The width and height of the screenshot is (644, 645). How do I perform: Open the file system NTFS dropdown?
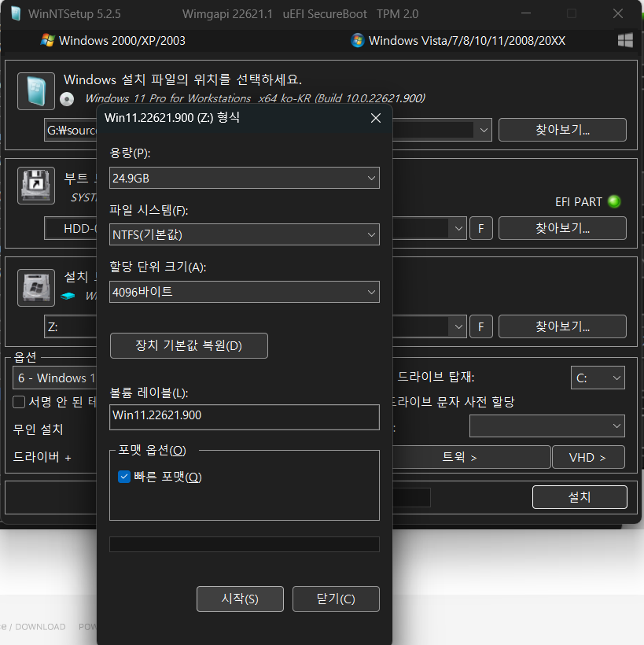click(x=245, y=234)
